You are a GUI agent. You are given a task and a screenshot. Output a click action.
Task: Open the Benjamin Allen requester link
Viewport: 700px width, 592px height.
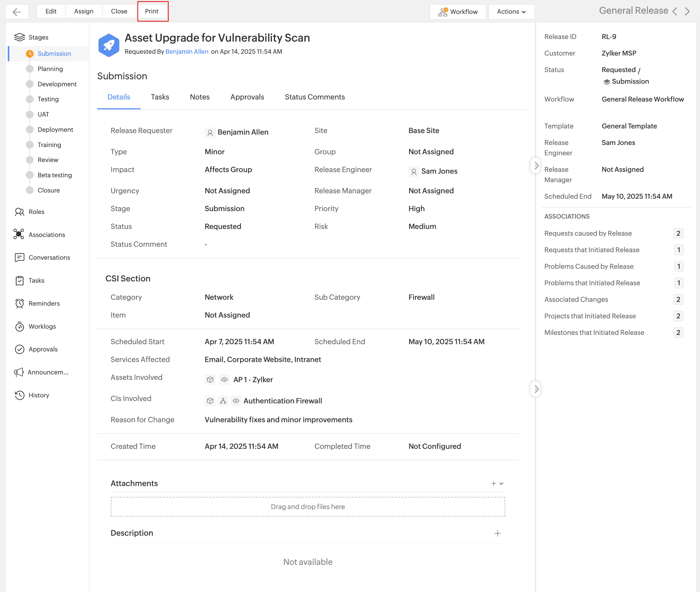point(187,51)
